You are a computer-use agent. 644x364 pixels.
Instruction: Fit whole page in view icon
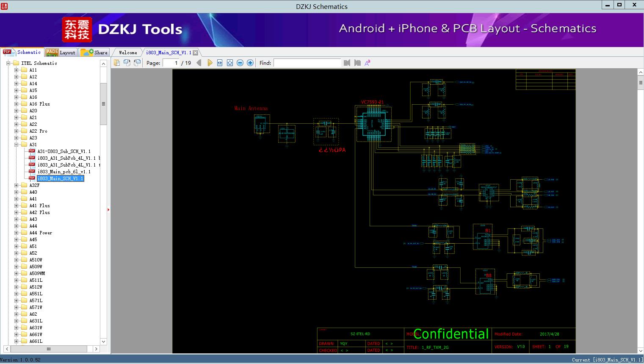pos(230,63)
